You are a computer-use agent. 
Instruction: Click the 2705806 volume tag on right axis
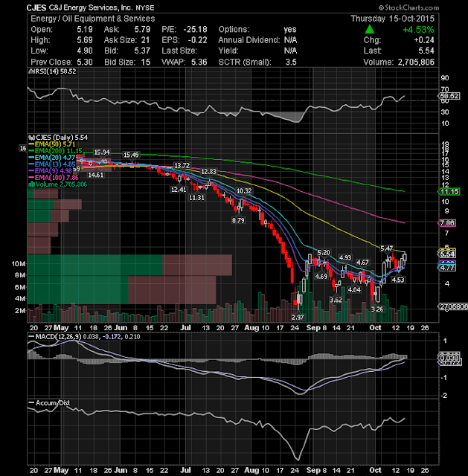[453, 306]
